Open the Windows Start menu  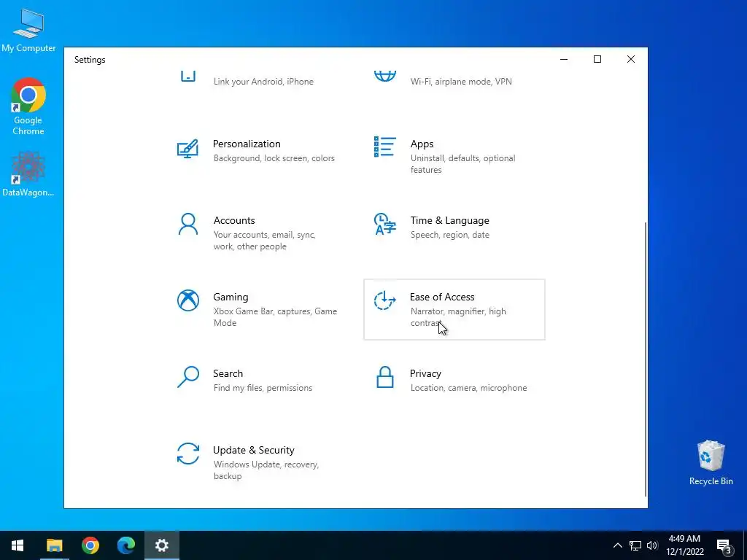pyautogui.click(x=18, y=545)
